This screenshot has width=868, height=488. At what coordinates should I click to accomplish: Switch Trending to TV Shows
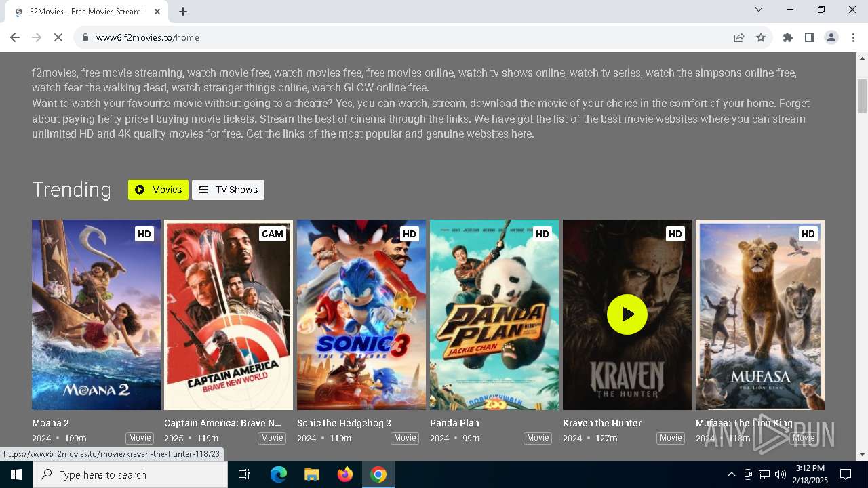pos(228,190)
